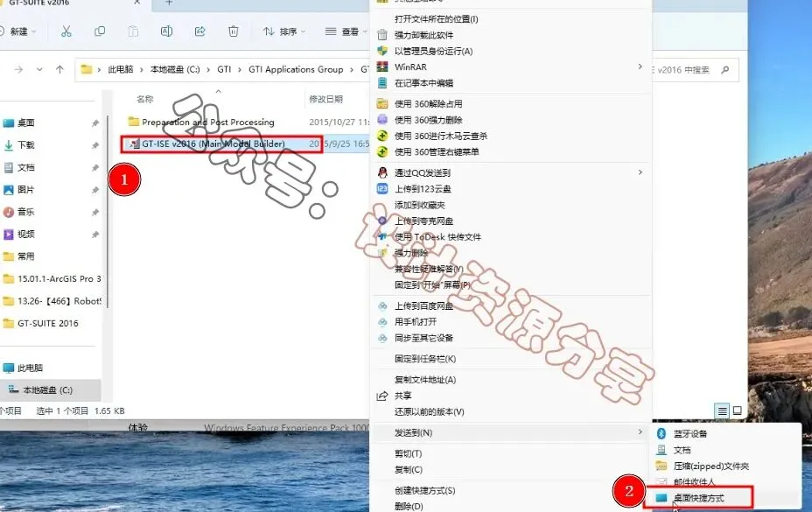This screenshot has width=812, height=512.
Task: Open 图片 in the sidebar
Action: [26, 190]
